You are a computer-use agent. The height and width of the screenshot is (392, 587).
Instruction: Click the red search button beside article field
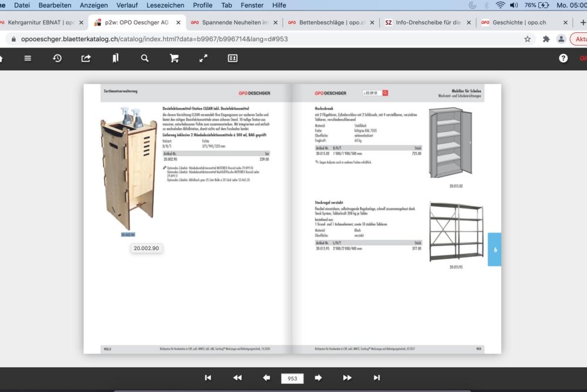click(x=385, y=93)
